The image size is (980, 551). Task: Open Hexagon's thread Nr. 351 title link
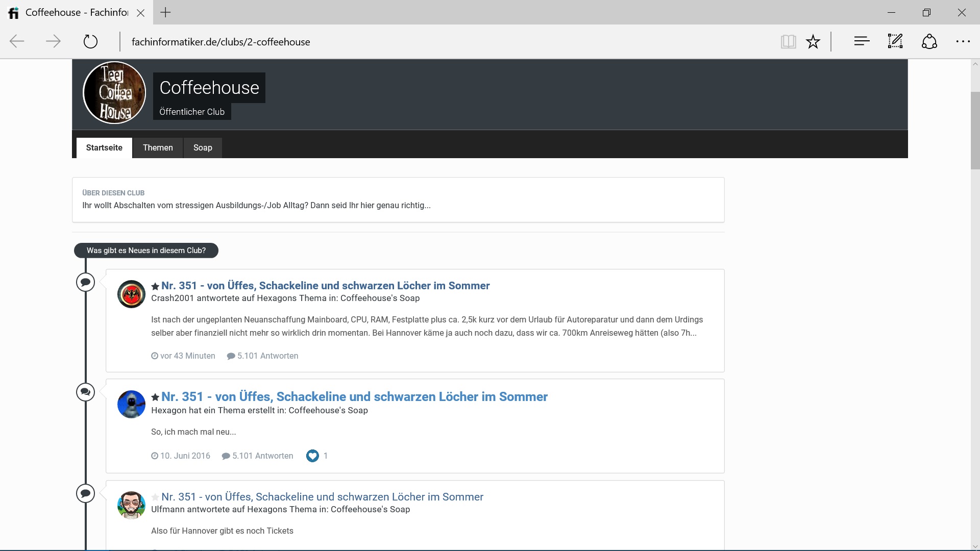(x=354, y=396)
